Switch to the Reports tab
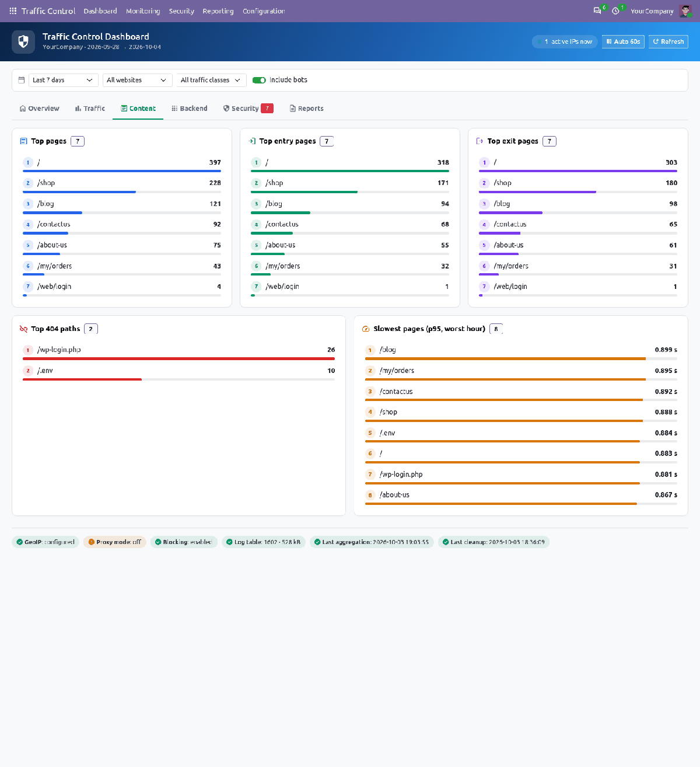This screenshot has height=767, width=700. 306,109
